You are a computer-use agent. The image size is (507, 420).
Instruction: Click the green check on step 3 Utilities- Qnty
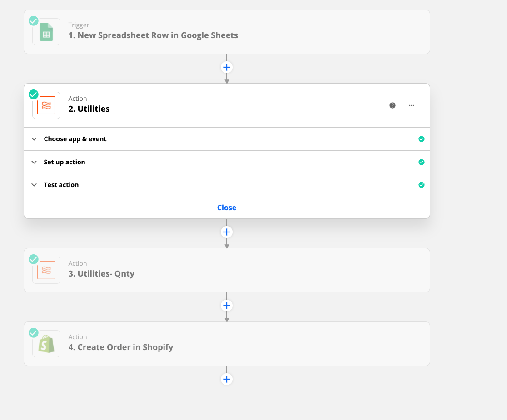click(33, 259)
